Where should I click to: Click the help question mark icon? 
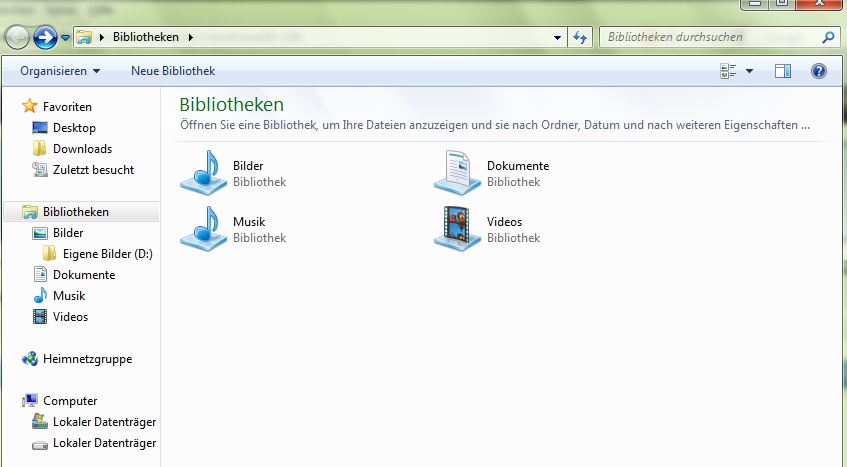coord(818,71)
